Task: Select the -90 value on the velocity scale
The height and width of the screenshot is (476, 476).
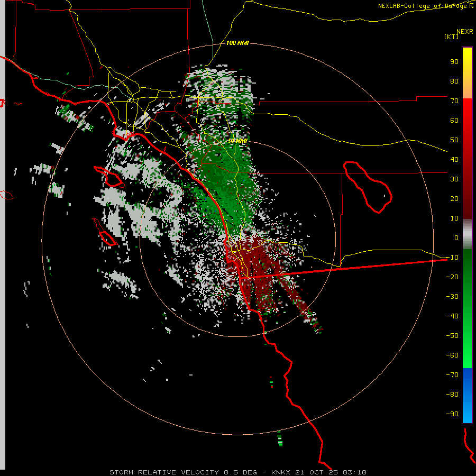Action: [452, 414]
